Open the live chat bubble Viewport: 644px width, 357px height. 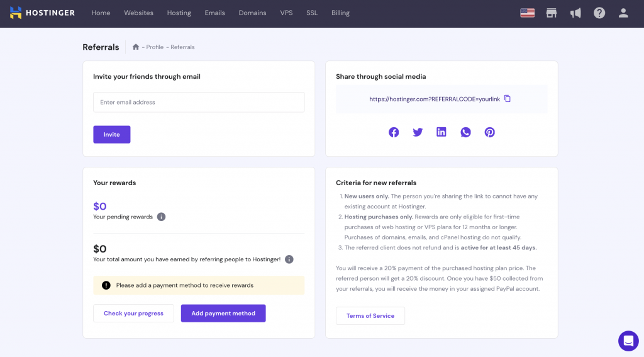point(628,341)
